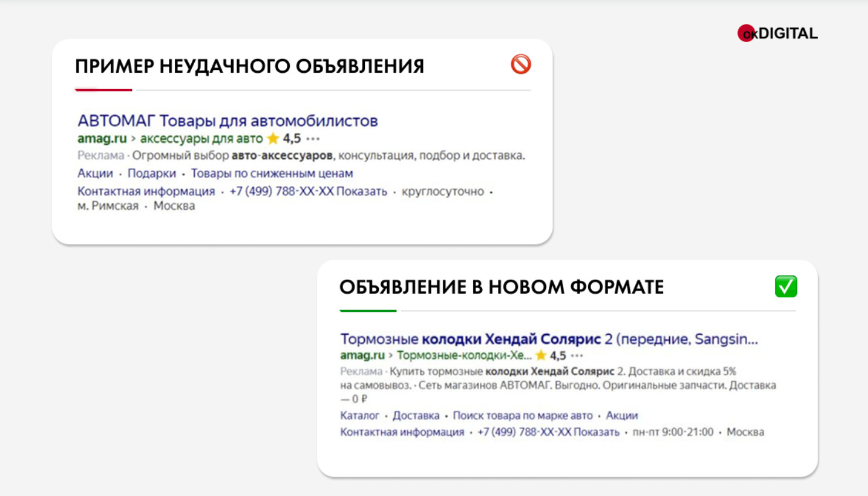Click the green checkmark icon

pos(785,286)
